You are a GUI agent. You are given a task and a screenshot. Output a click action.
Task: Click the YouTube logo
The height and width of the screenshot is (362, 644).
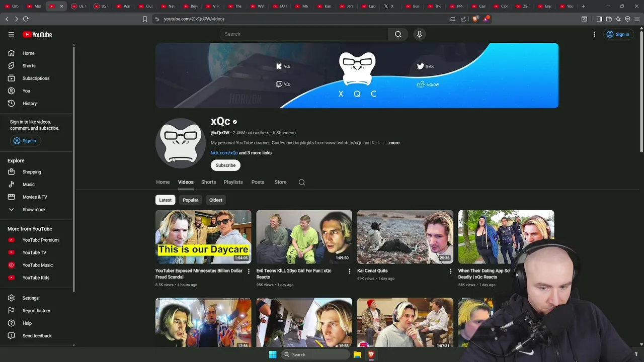(x=37, y=34)
